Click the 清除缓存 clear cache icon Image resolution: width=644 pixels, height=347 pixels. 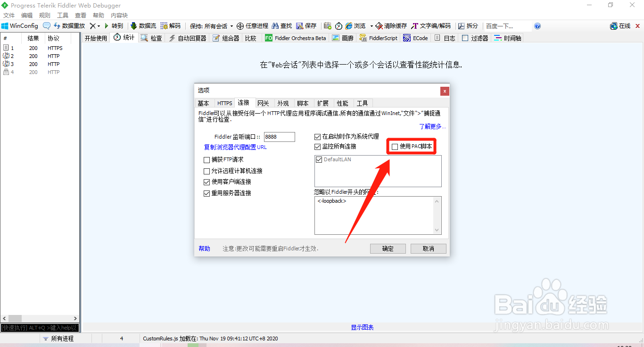379,26
